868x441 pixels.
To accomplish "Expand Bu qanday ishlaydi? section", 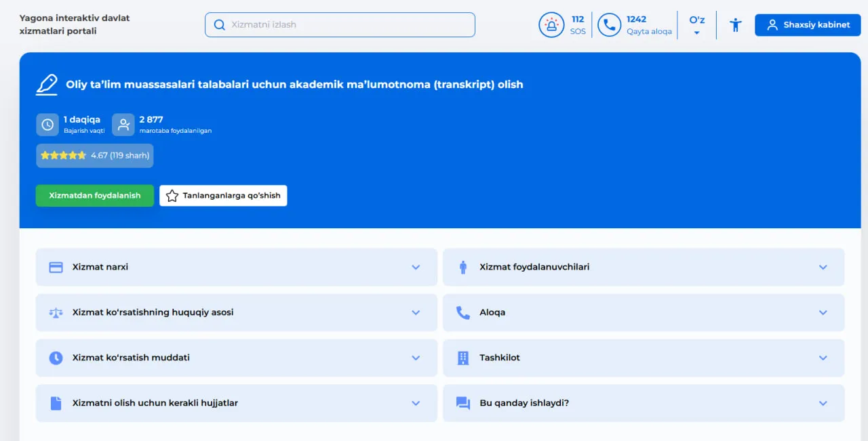I will pos(643,403).
